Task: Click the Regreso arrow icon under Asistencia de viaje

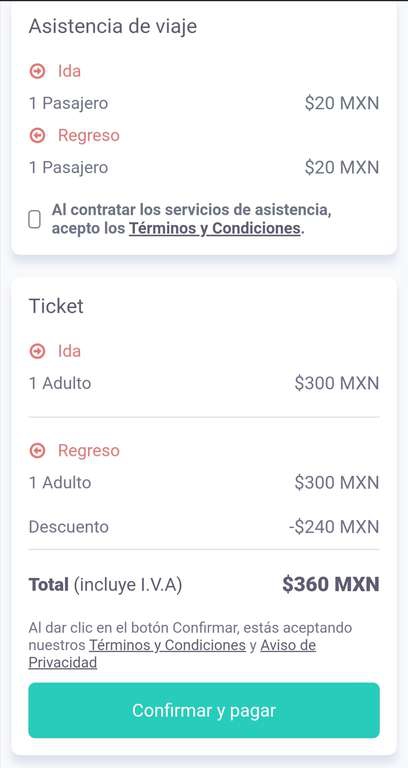Action: (x=37, y=135)
